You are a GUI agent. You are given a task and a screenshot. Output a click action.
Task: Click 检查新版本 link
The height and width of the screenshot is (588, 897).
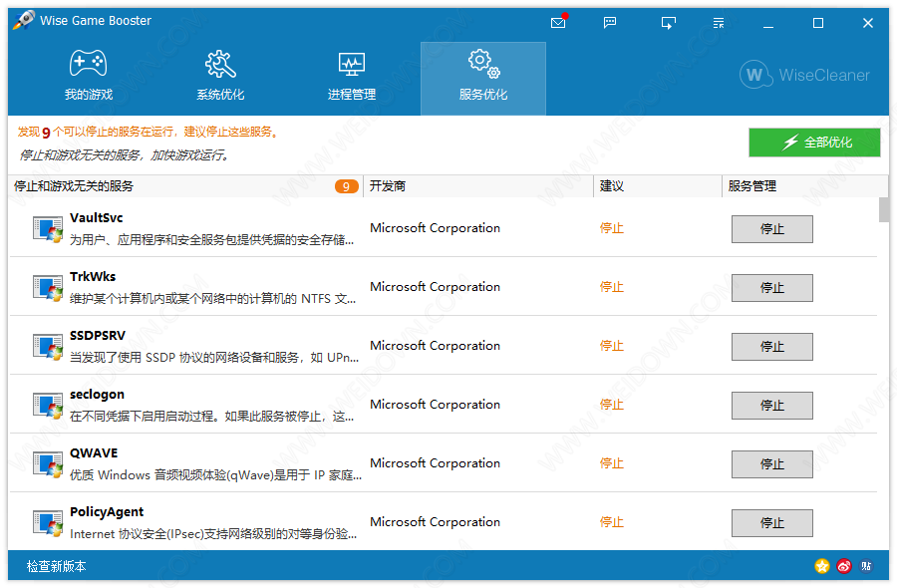pos(56,566)
